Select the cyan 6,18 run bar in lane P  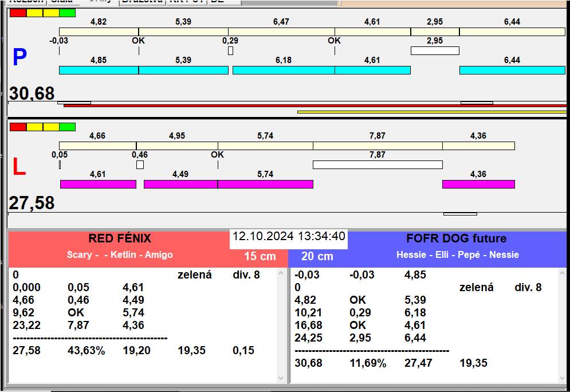click(x=284, y=70)
